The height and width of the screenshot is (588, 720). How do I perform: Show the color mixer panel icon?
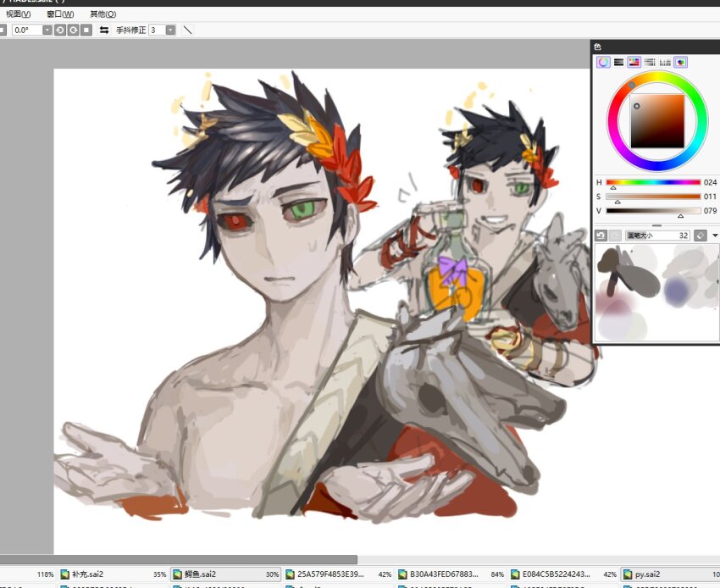[650, 62]
